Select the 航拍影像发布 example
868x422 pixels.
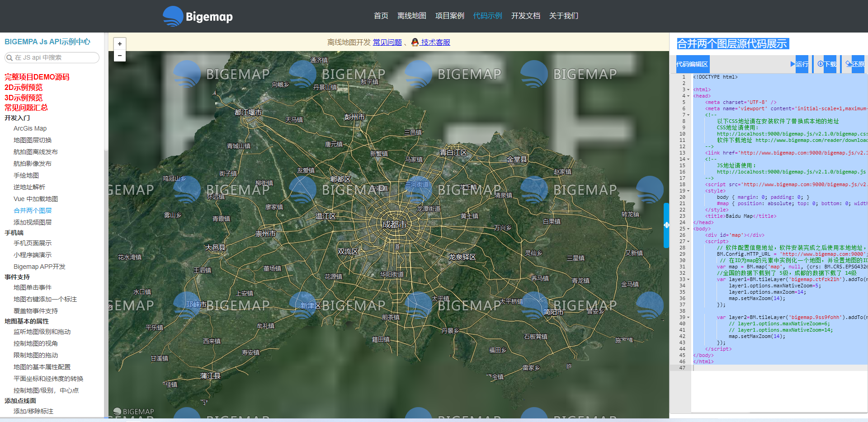point(33,164)
